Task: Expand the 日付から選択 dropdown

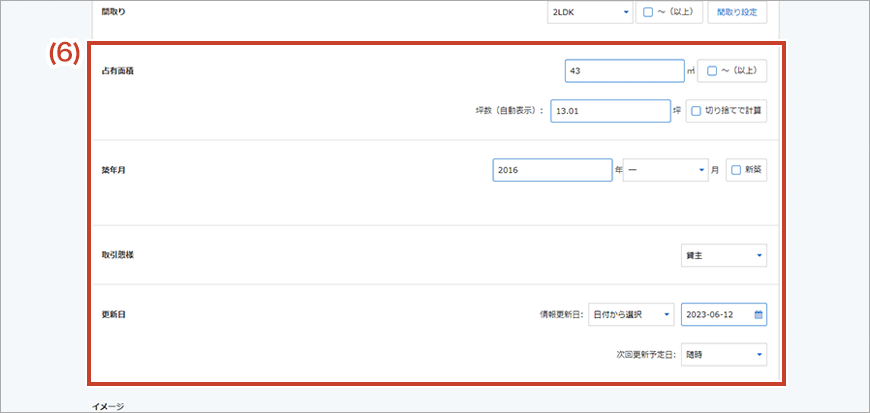Action: click(631, 314)
